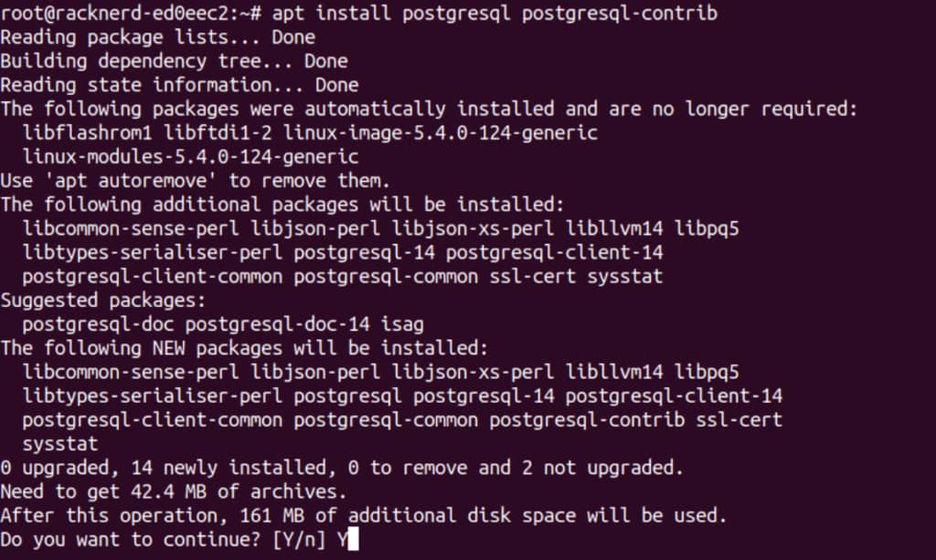Click the linux-modules-5.4.0-124-generic package name
This screenshot has width=936, height=560.
point(190,157)
